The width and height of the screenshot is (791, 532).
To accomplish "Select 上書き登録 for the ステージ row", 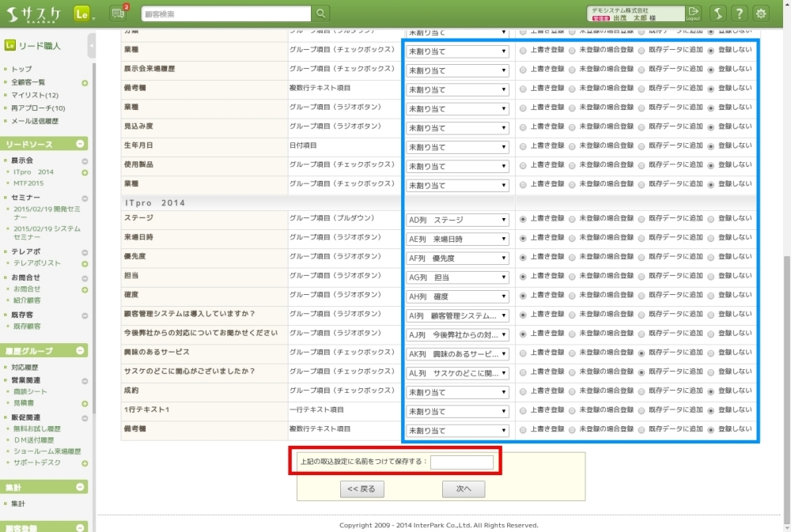I will [x=523, y=219].
